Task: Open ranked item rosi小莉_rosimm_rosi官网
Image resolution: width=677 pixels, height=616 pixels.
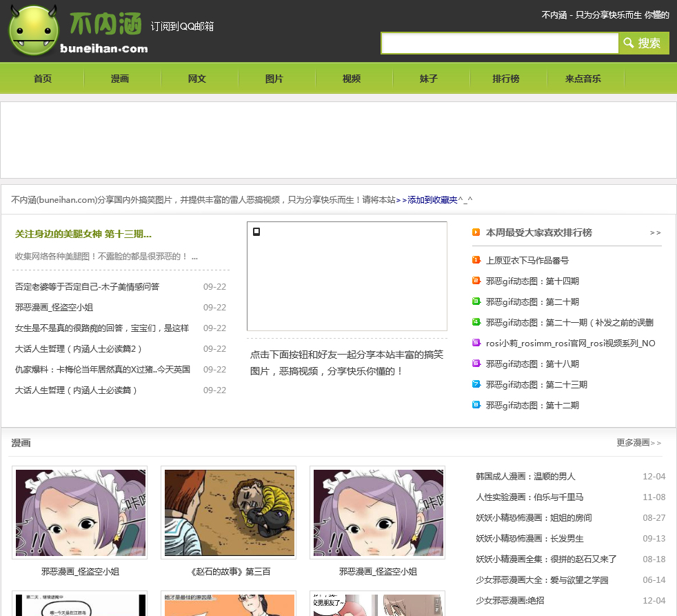Action: point(571,344)
